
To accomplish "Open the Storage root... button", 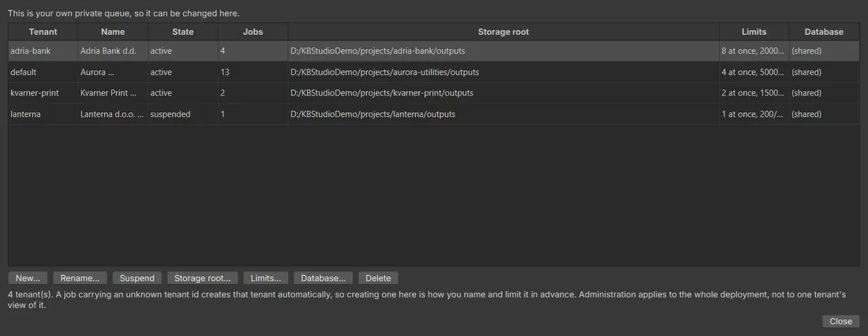I will pyautogui.click(x=203, y=278).
